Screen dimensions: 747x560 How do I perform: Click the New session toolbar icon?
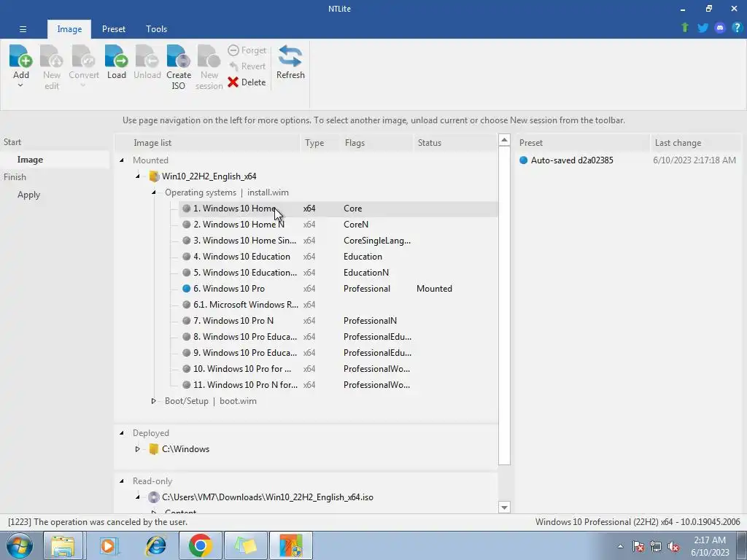click(x=209, y=56)
